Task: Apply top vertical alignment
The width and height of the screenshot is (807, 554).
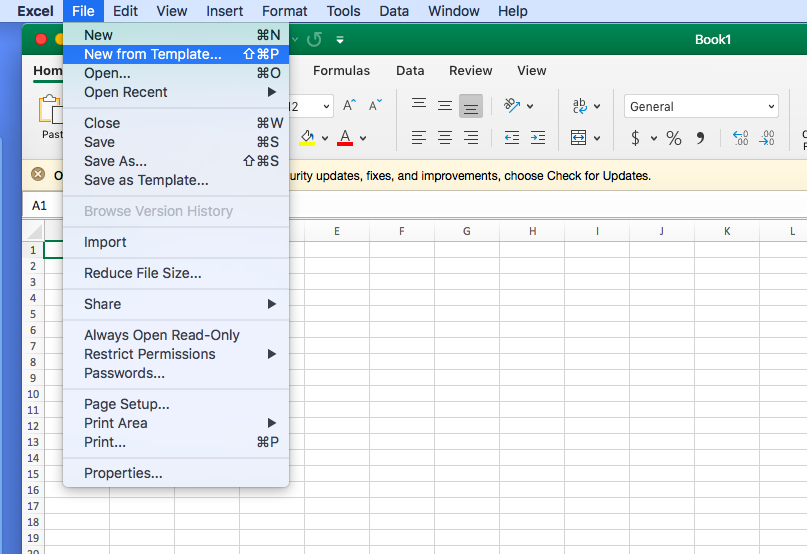Action: pyautogui.click(x=419, y=105)
